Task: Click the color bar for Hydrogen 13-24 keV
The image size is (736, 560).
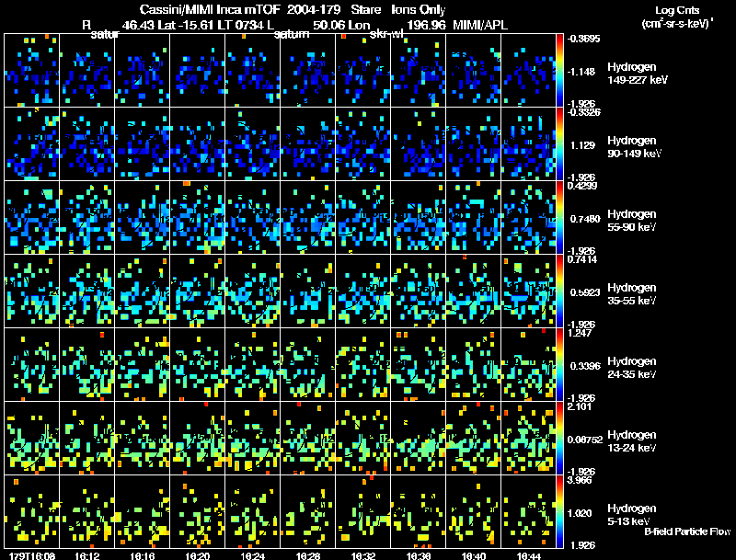Action: [559, 438]
